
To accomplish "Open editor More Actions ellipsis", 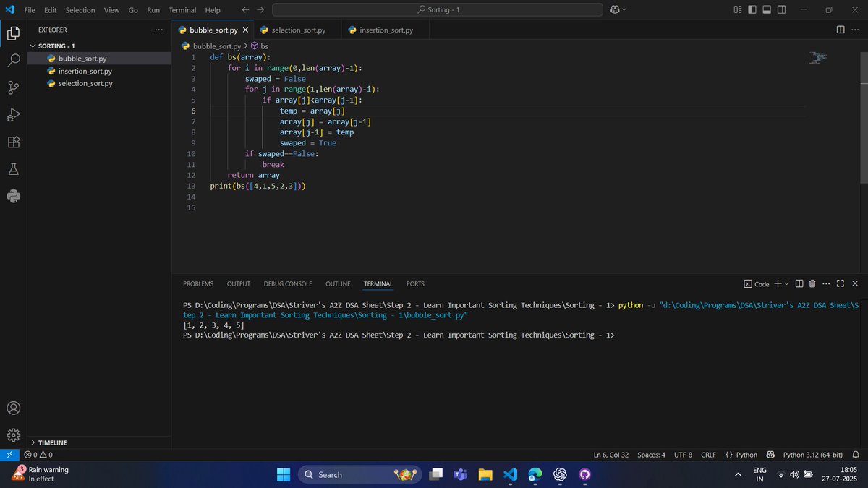I will pos(856,30).
